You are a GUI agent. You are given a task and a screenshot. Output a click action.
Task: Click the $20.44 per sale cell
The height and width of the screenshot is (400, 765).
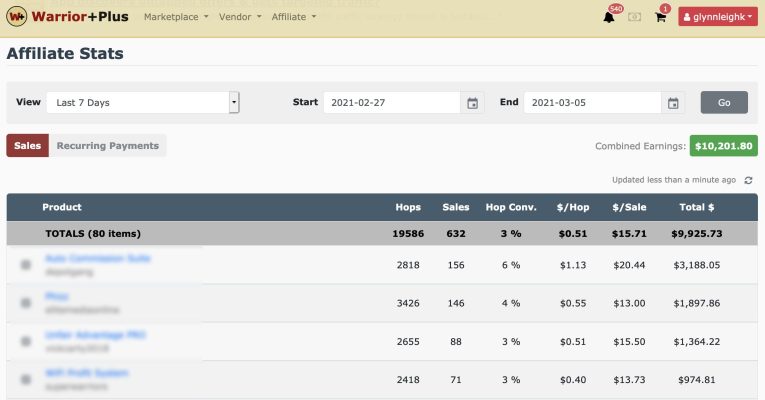tap(629, 265)
